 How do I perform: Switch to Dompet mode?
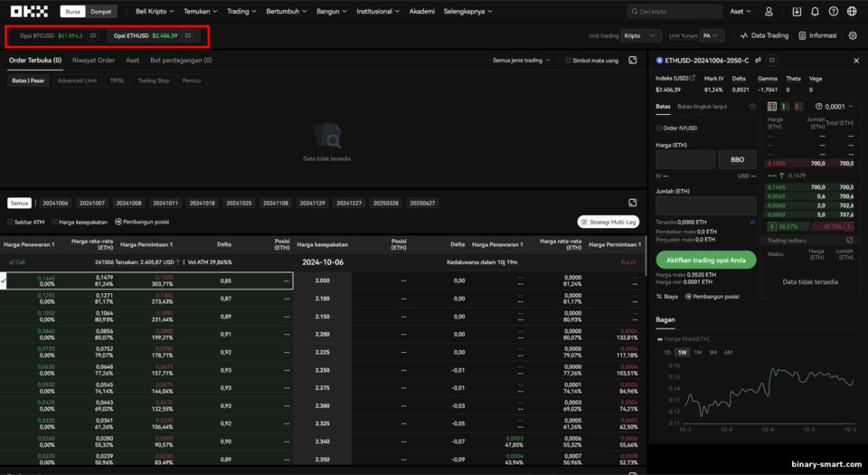pyautogui.click(x=100, y=11)
